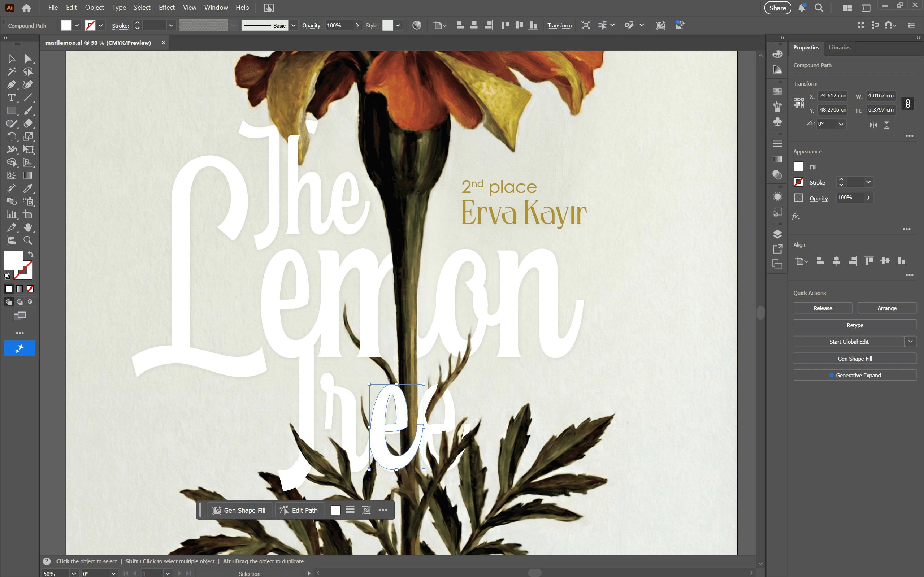Switch to Draw Behind mode

pos(19,302)
